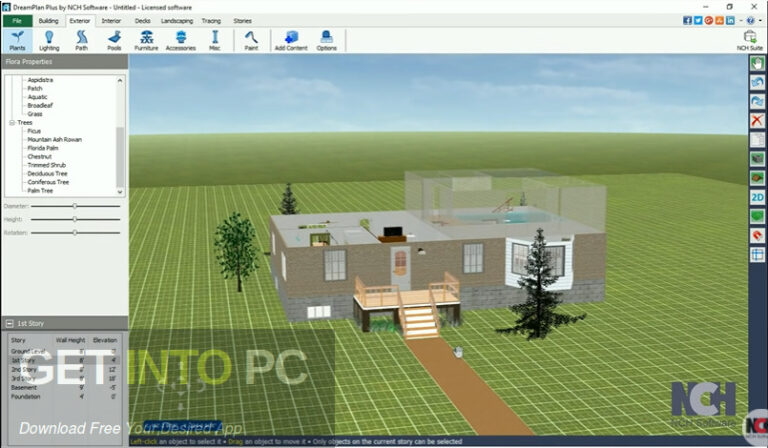Image resolution: width=768 pixels, height=448 pixels.
Task: Click the Height slider handle
Action: click(74, 219)
